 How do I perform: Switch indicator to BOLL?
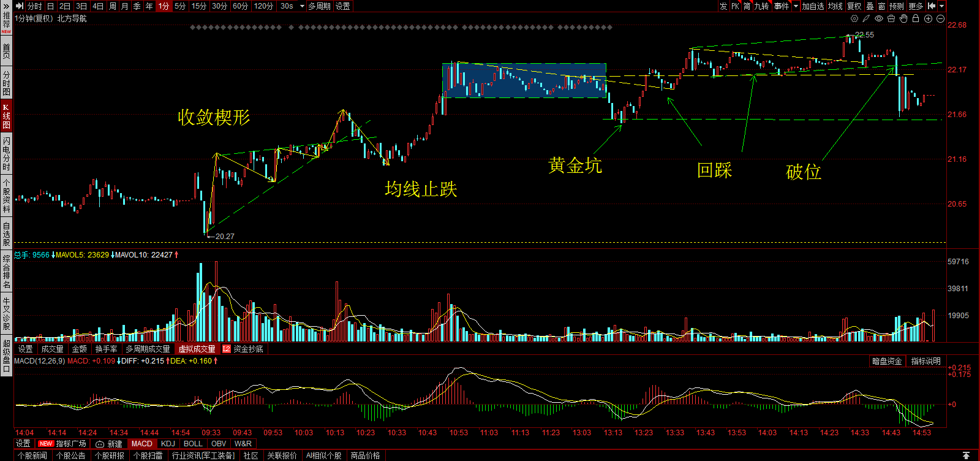(193, 444)
